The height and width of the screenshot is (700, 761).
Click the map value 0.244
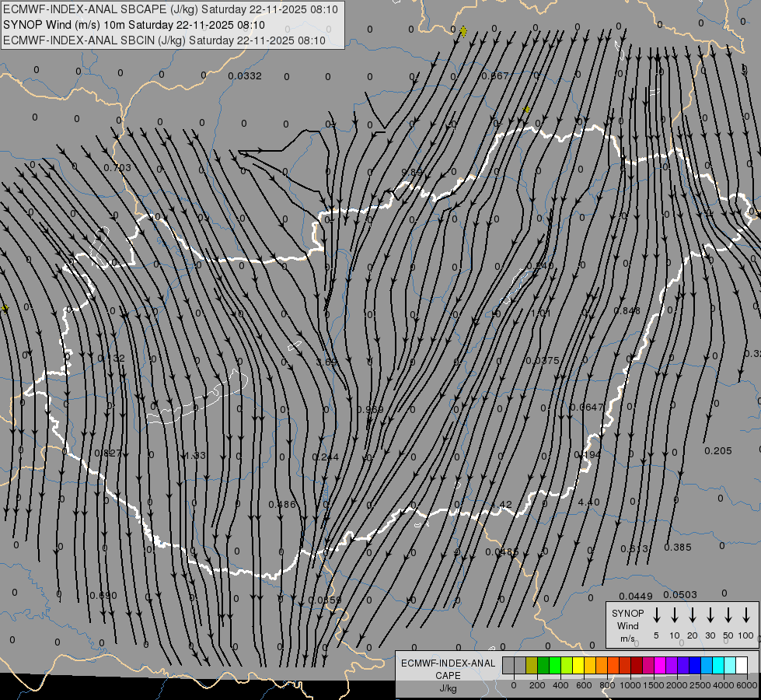tap(325, 457)
